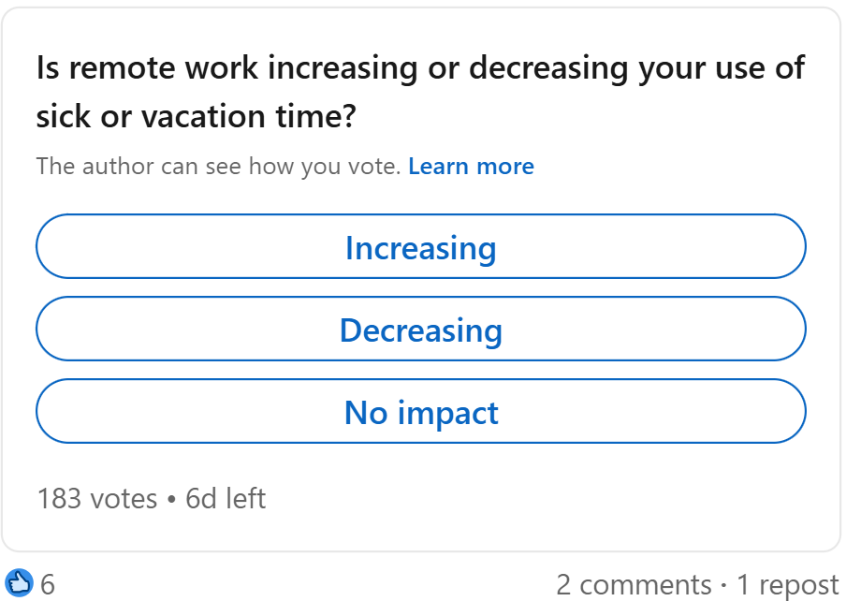The image size is (846, 616).
Task: Click the 183 votes count
Action: [96, 498]
